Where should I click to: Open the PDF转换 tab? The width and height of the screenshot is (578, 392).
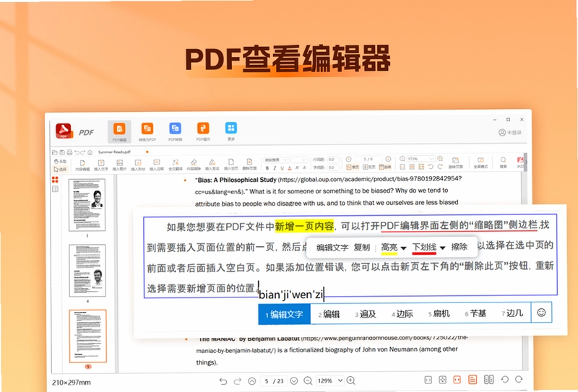(175, 131)
